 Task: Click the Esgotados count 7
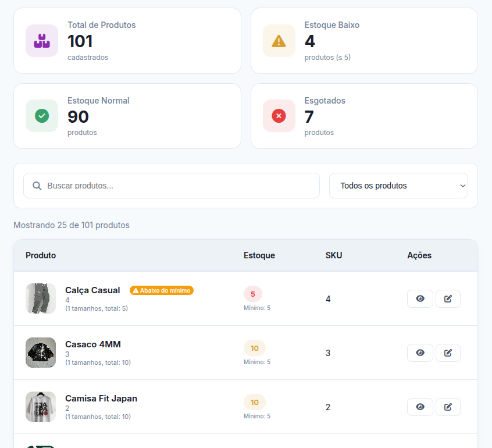[309, 117]
